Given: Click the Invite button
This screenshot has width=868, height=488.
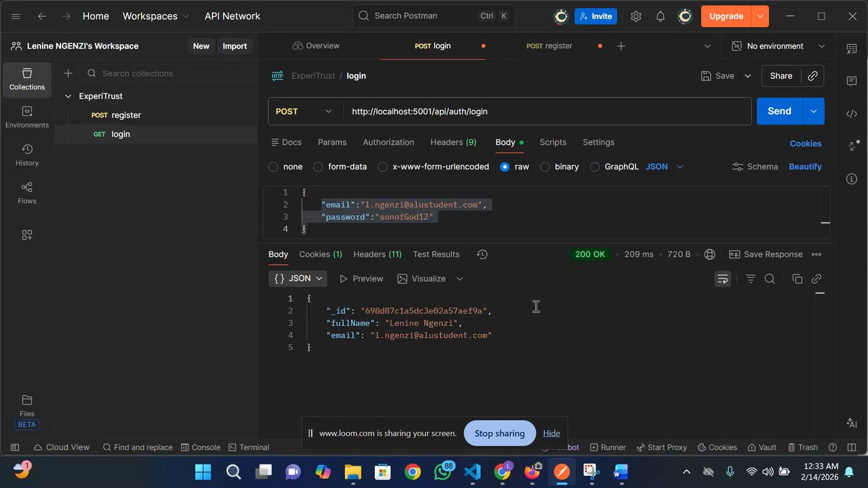Looking at the screenshot, I should (x=595, y=16).
